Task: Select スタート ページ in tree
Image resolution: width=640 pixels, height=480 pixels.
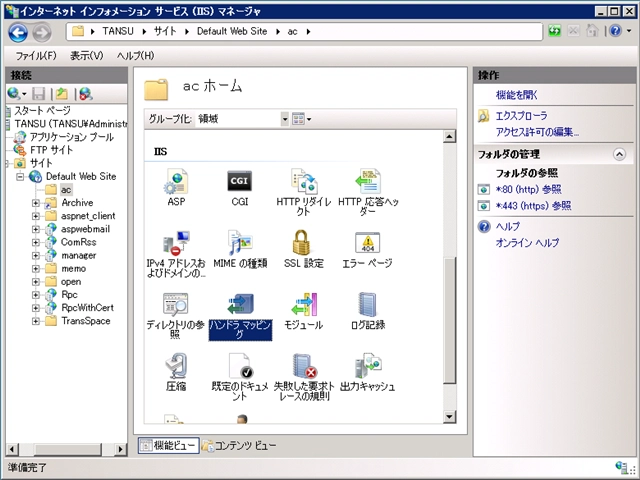Action: [42, 111]
